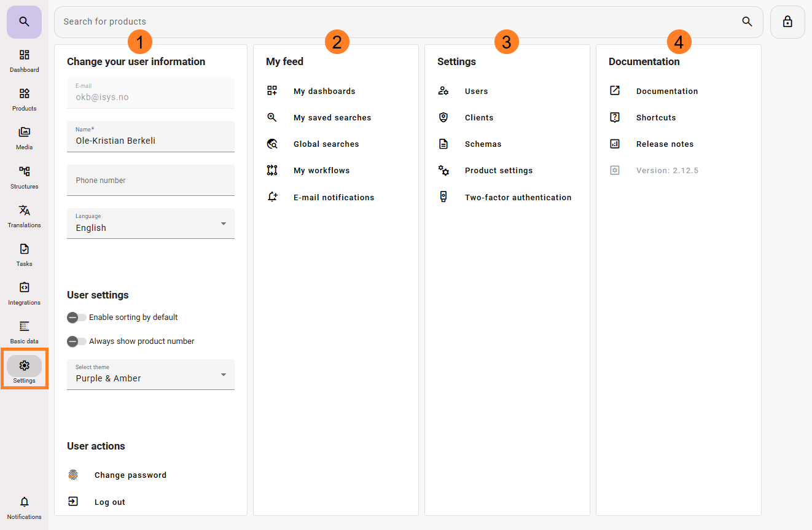Open Notifications bell in the sidebar
The height and width of the screenshot is (530, 812).
click(24, 508)
